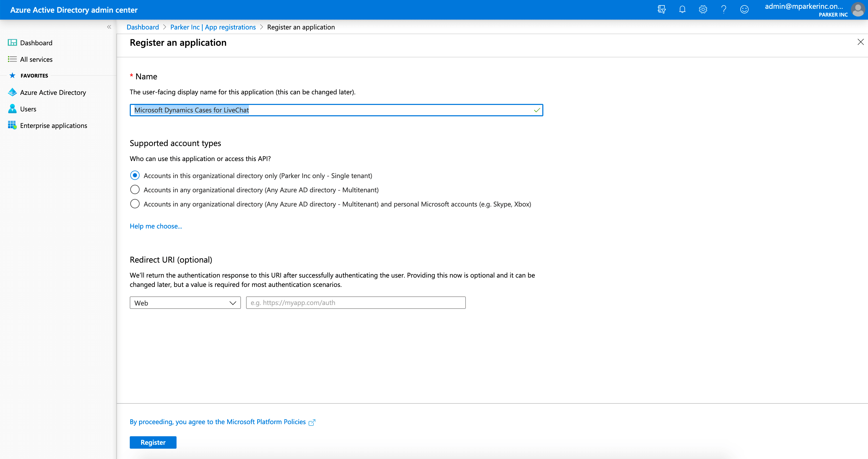Open the directory and subscription filter icon

click(x=661, y=10)
